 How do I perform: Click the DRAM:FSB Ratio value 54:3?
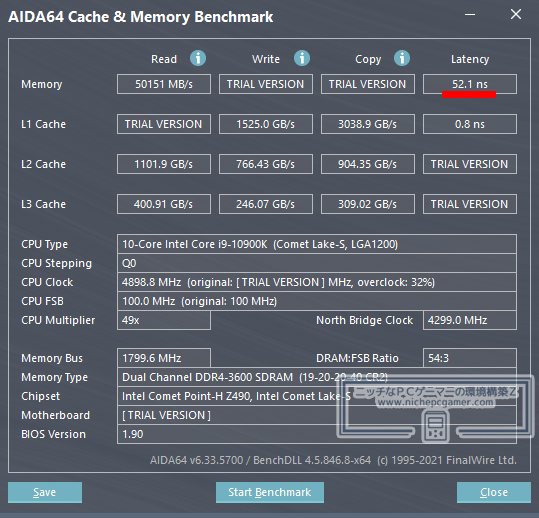point(470,358)
